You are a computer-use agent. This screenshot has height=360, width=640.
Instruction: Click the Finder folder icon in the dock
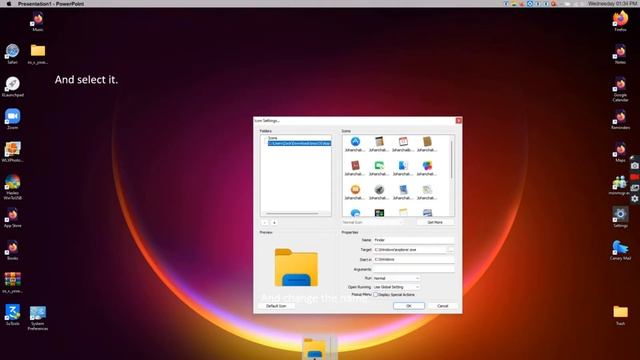314,349
